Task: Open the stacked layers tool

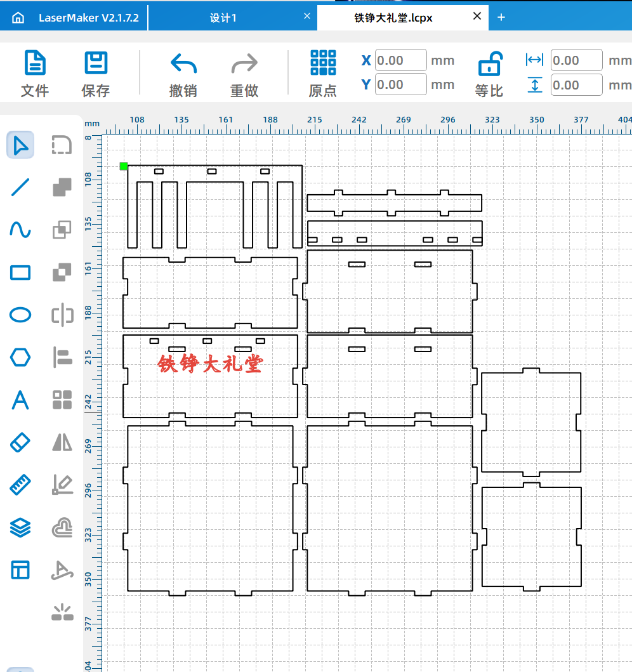Action: [x=20, y=527]
